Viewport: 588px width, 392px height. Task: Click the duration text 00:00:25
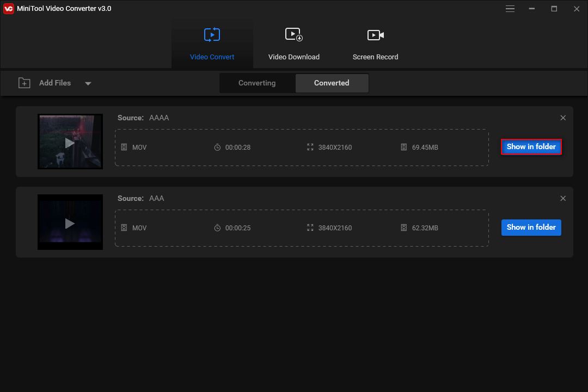coord(238,228)
